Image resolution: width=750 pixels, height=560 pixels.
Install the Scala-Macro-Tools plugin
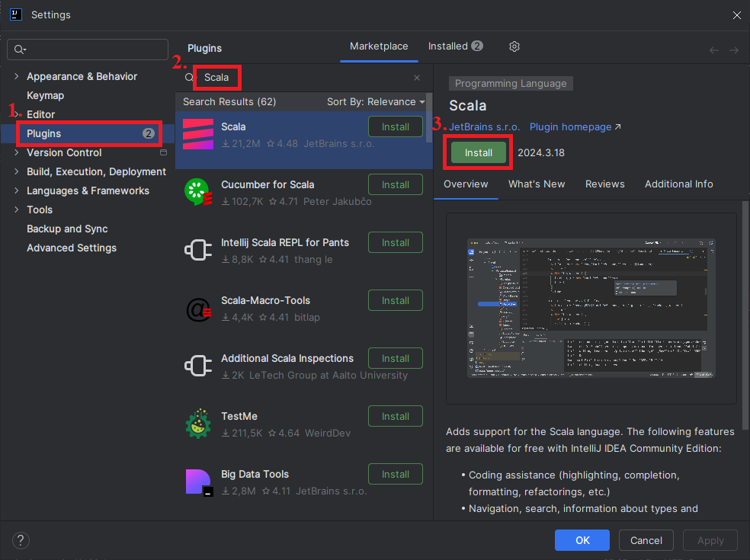pyautogui.click(x=395, y=300)
